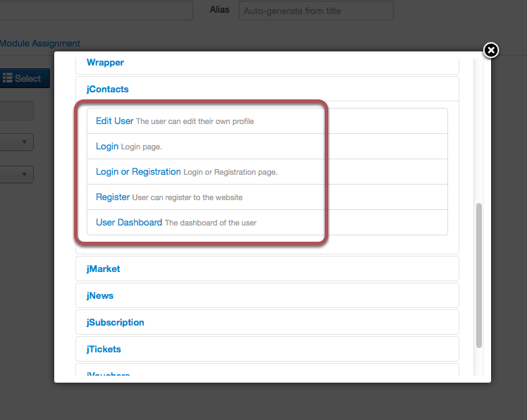Select Login or Registration page type
Viewport: 527px width, 420px height.
[138, 172]
